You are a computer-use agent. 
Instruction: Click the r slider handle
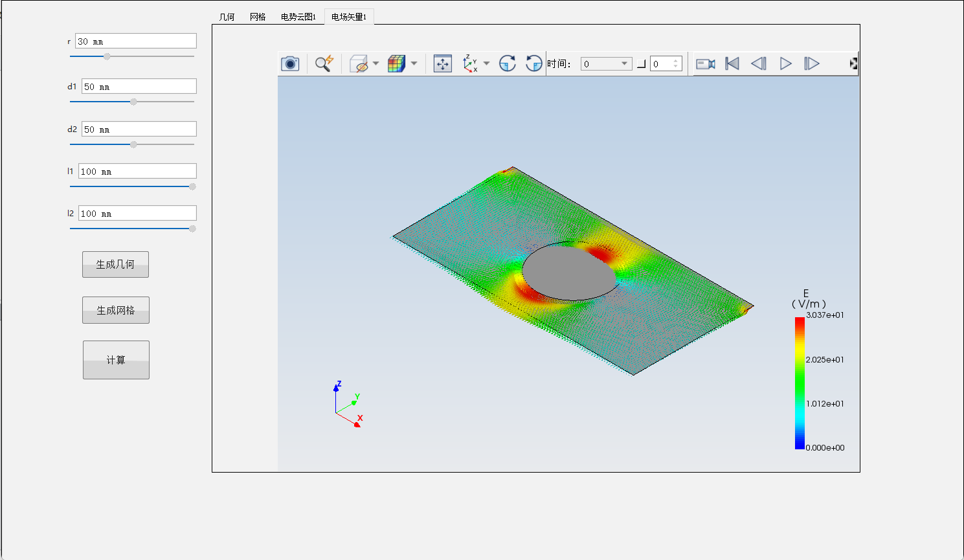click(x=107, y=56)
